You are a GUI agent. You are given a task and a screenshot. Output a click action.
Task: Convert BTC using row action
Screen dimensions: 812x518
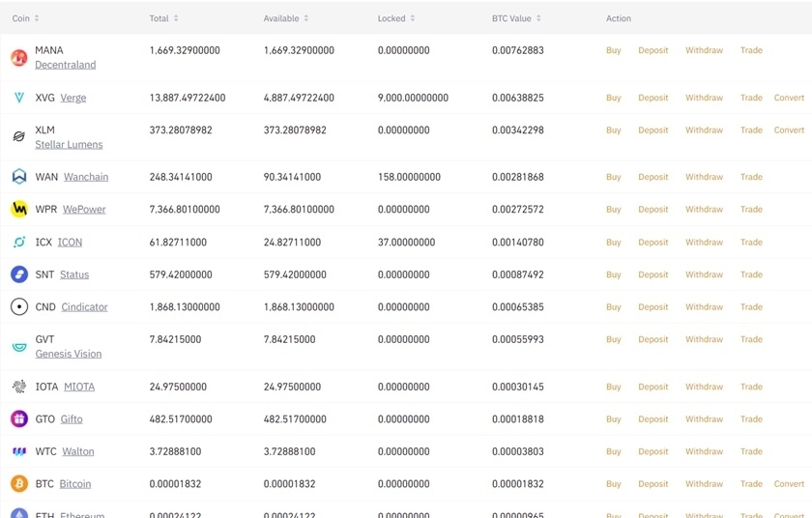click(789, 484)
